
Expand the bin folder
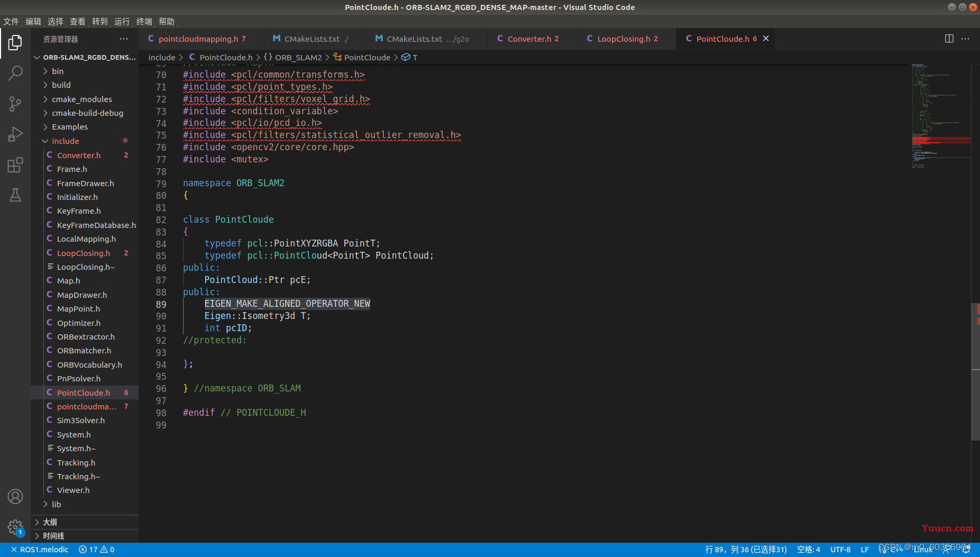[x=85, y=71]
